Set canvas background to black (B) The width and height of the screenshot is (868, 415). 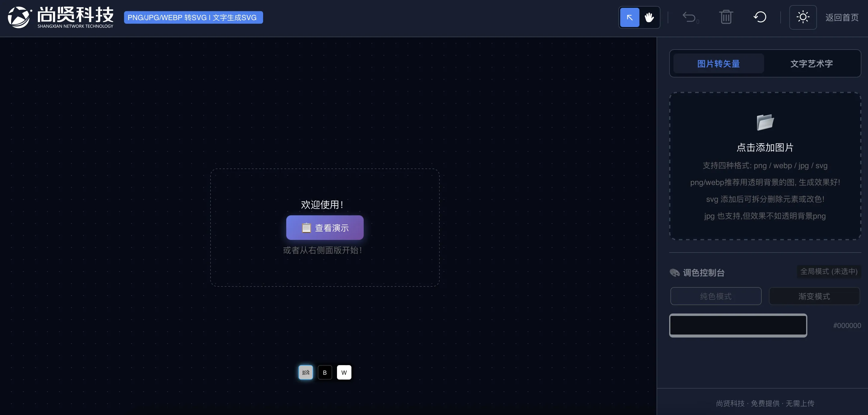pyautogui.click(x=325, y=372)
